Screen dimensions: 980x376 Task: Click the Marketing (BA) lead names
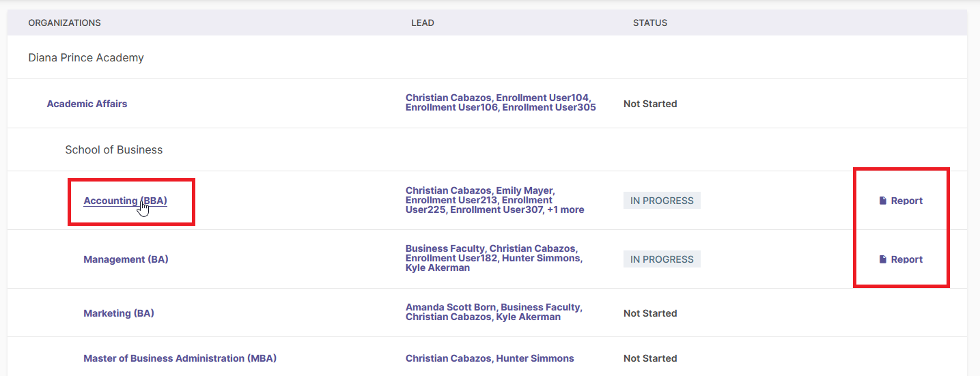coord(494,313)
